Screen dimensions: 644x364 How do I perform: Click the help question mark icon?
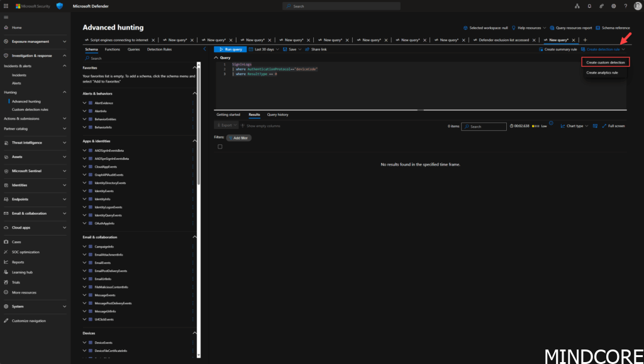(626, 6)
